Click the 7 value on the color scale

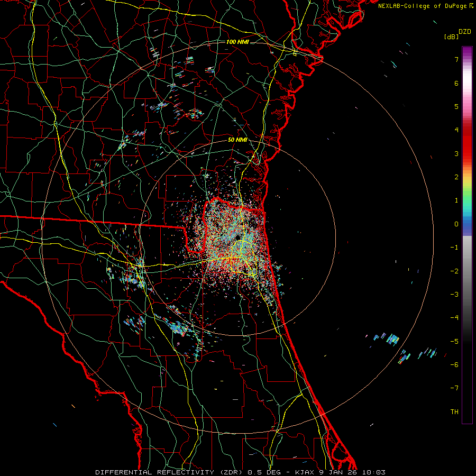click(456, 59)
